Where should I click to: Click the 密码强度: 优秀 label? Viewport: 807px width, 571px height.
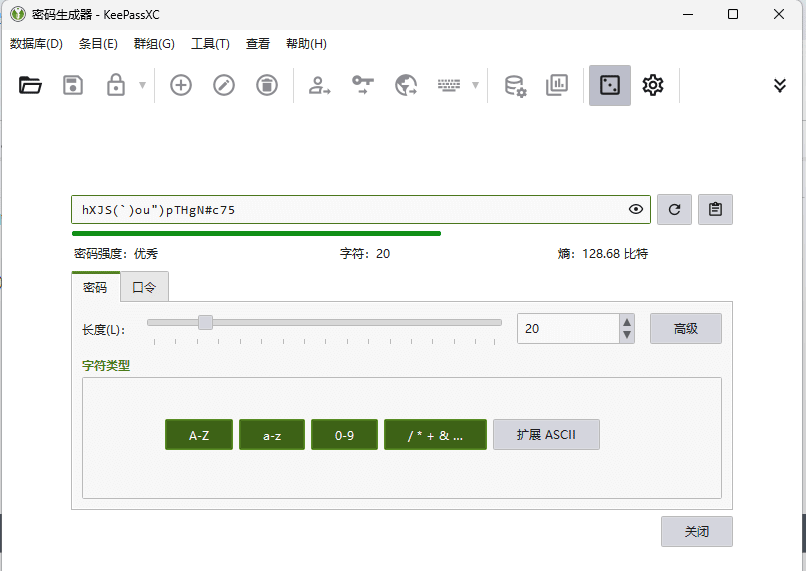coord(116,254)
